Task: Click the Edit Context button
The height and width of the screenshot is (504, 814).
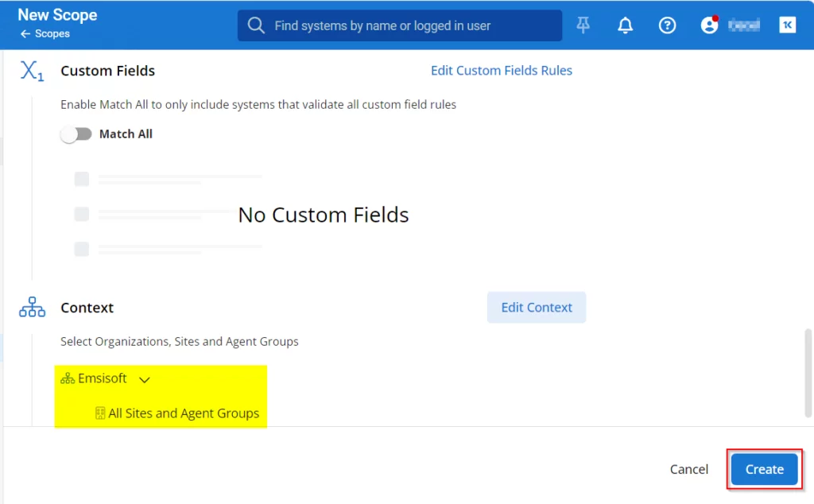Action: coord(536,308)
